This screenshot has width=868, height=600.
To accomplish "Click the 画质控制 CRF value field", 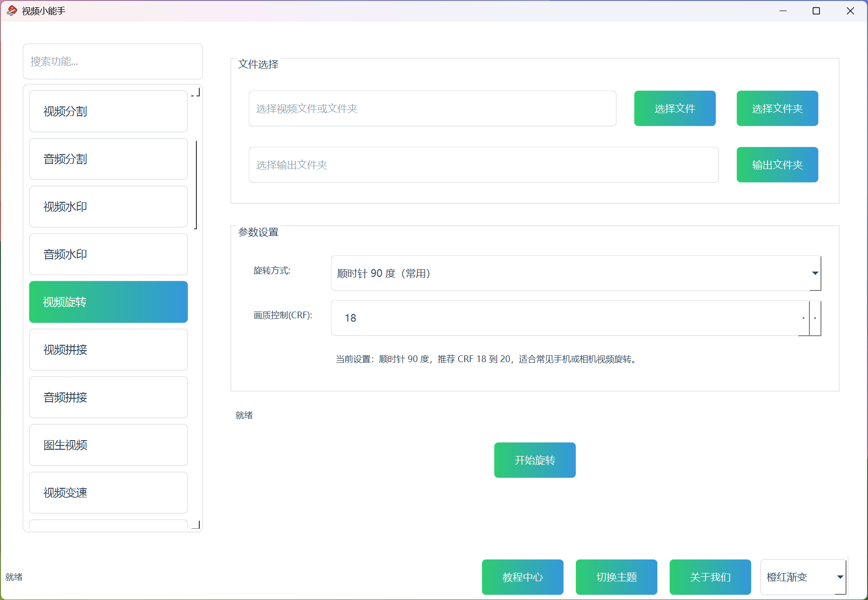I will coord(564,318).
